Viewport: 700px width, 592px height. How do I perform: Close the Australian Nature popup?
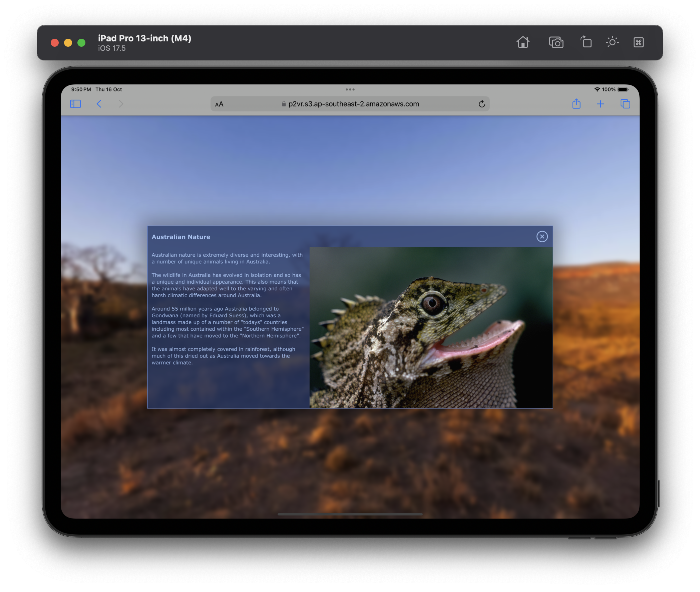[542, 237]
